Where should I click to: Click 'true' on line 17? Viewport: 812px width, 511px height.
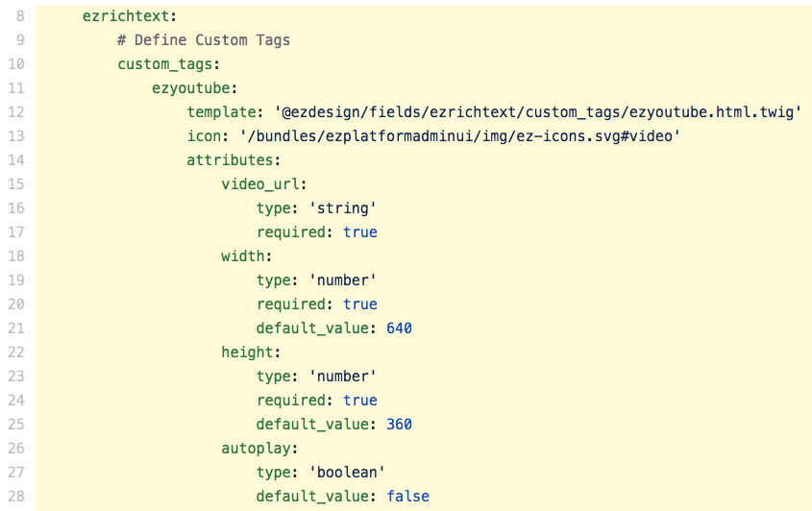[359, 232]
